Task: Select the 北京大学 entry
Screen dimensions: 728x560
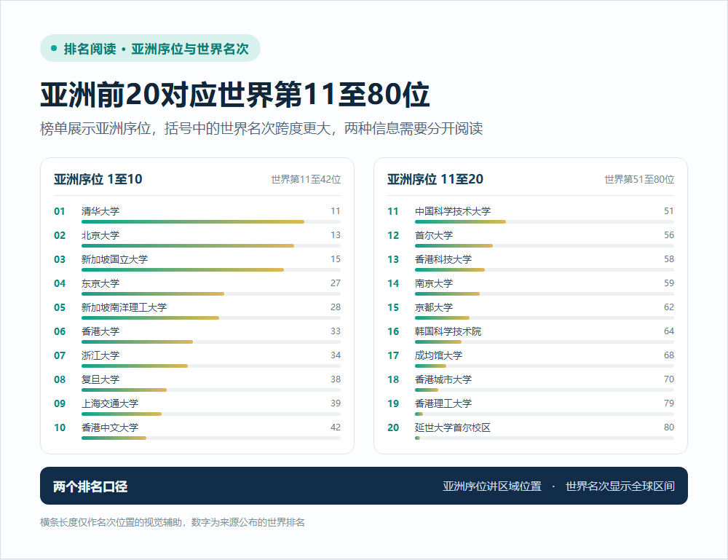Action: [x=197, y=240]
